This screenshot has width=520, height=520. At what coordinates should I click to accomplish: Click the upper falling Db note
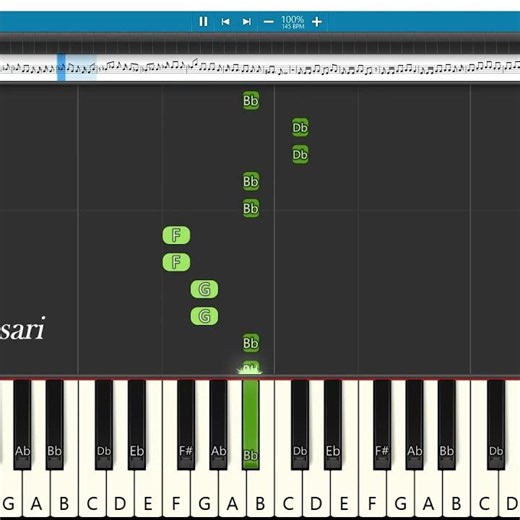[300, 127]
